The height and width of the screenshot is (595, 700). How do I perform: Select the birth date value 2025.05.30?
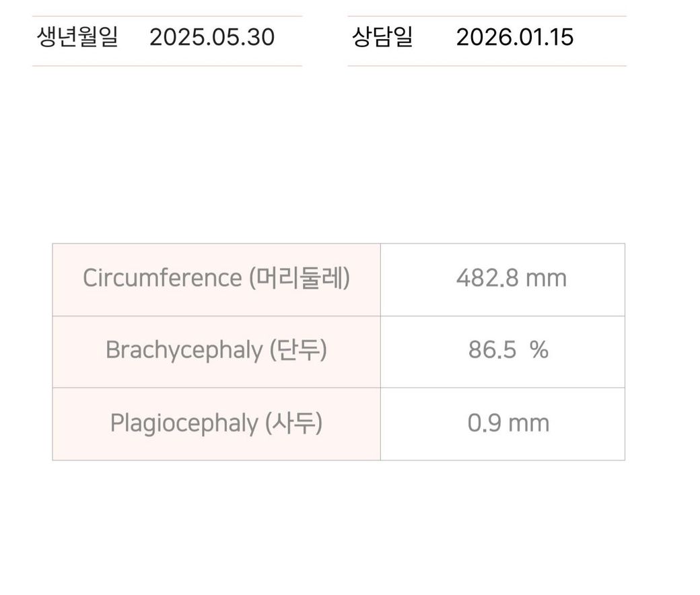point(212,37)
